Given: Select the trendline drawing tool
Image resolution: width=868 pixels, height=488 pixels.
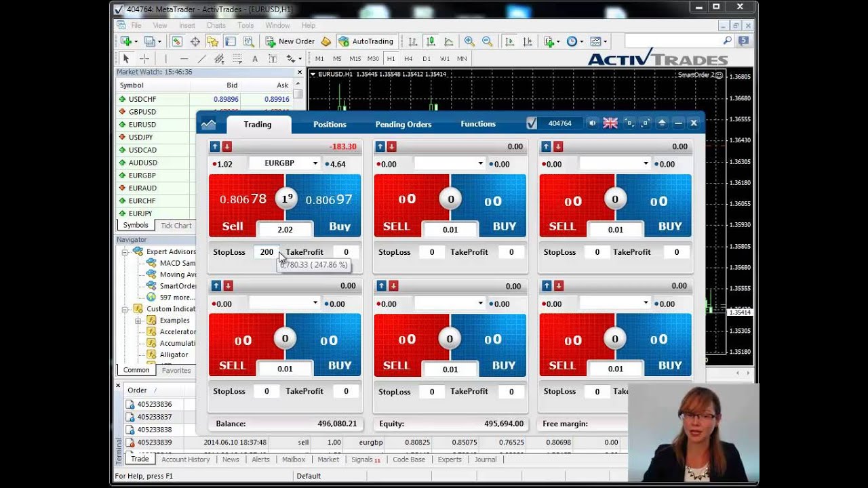Looking at the screenshot, I should coord(202,58).
